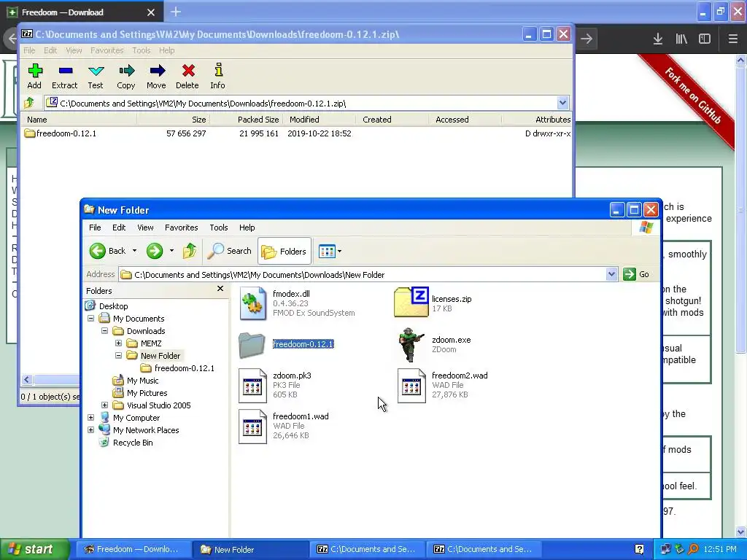Image resolution: width=747 pixels, height=560 pixels.
Task: Toggle the browser sidebar icon
Action: pos(705,39)
